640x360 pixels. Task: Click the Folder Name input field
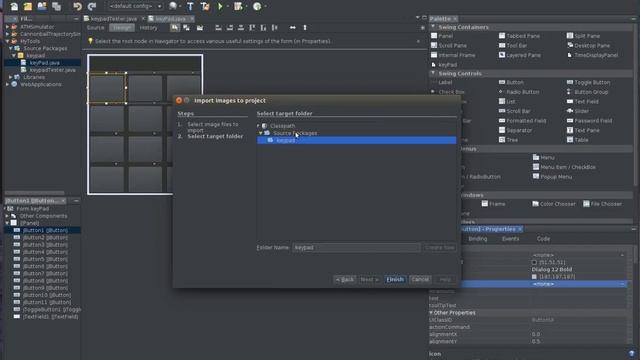[356, 247]
